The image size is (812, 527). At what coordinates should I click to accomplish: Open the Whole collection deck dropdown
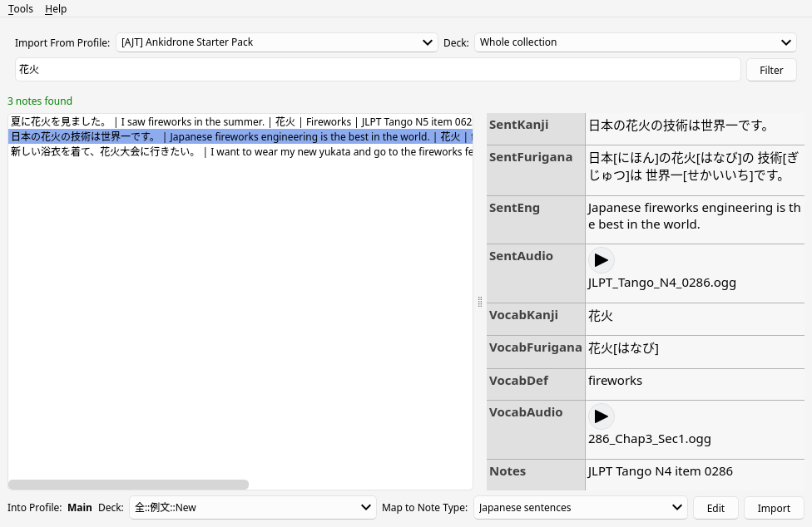pyautogui.click(x=635, y=42)
